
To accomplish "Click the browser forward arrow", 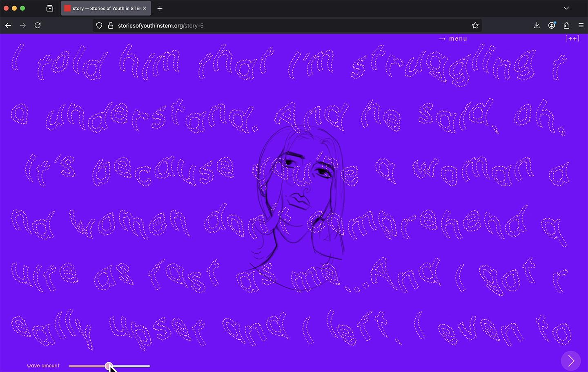I will [x=23, y=25].
